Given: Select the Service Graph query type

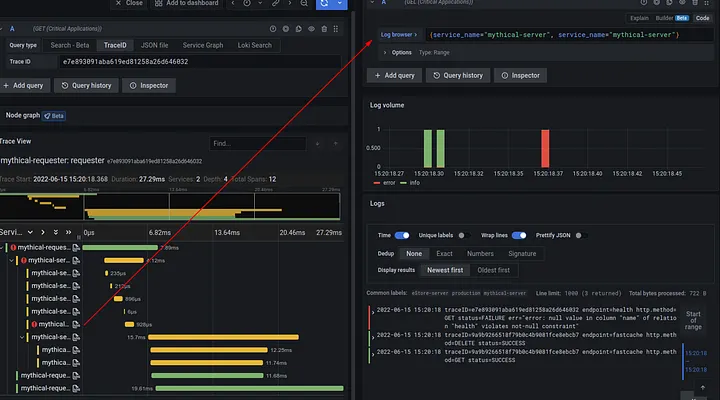Looking at the screenshot, I should (x=203, y=45).
